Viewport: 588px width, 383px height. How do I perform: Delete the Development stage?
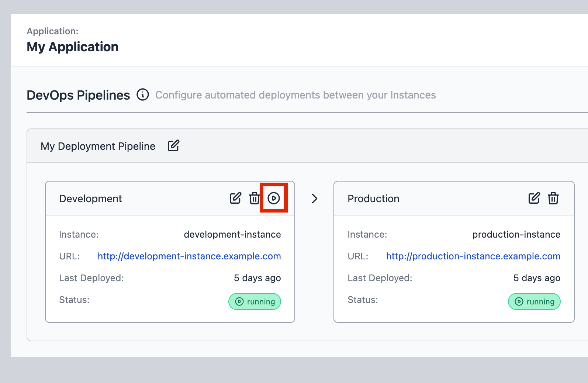click(x=254, y=199)
